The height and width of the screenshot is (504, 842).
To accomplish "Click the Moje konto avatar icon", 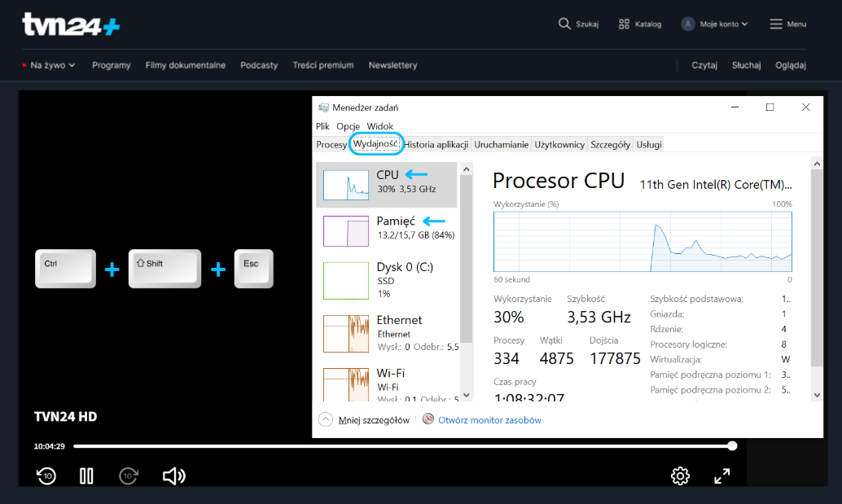I will click(x=687, y=24).
